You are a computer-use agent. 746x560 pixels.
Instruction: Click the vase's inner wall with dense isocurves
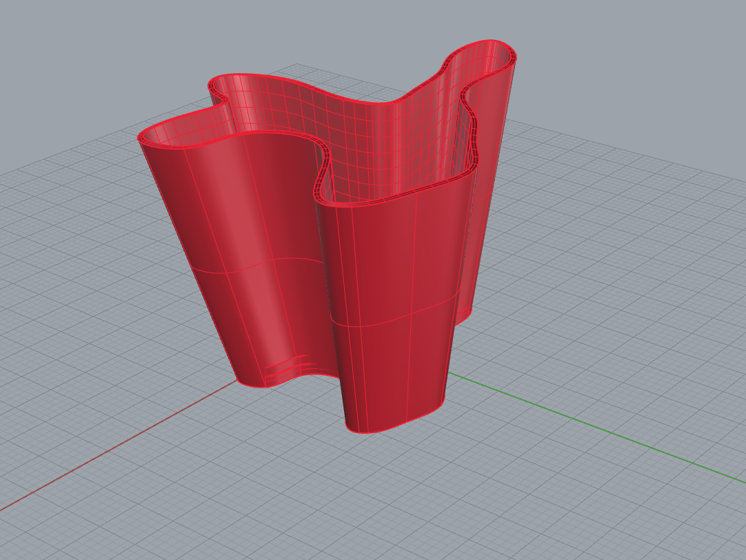tap(386, 138)
